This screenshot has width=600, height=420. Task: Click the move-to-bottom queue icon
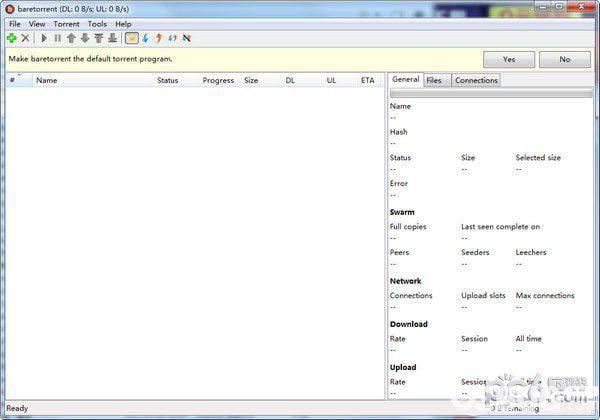112,38
